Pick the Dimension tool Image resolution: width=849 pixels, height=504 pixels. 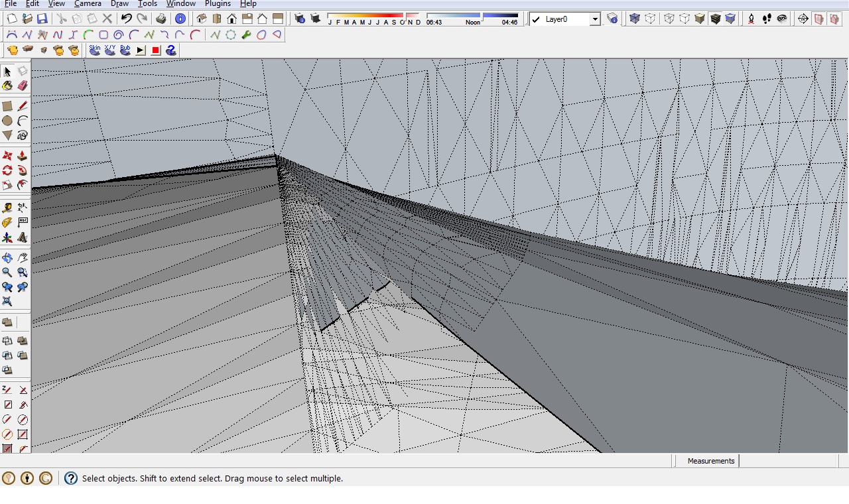point(23,208)
